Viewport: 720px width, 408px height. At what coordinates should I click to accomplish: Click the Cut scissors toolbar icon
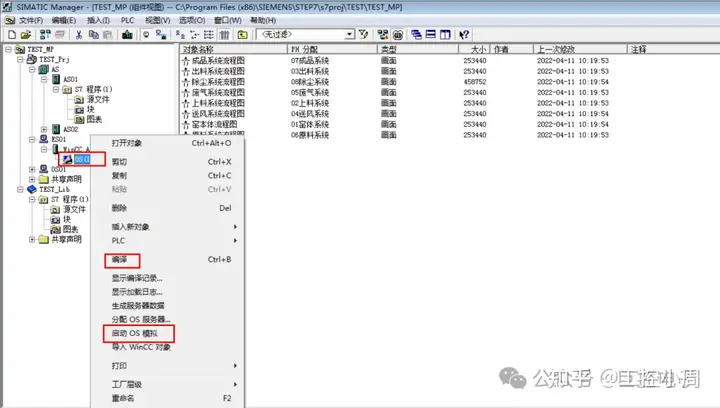click(x=79, y=34)
